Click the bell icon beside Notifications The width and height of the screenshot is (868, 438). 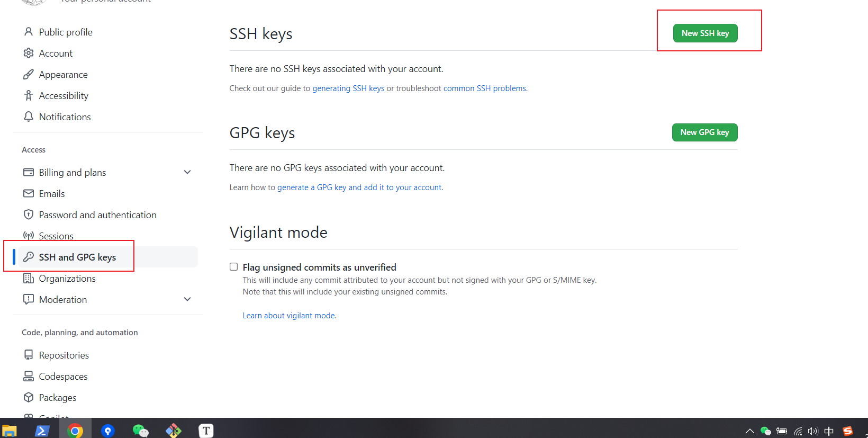(x=29, y=117)
